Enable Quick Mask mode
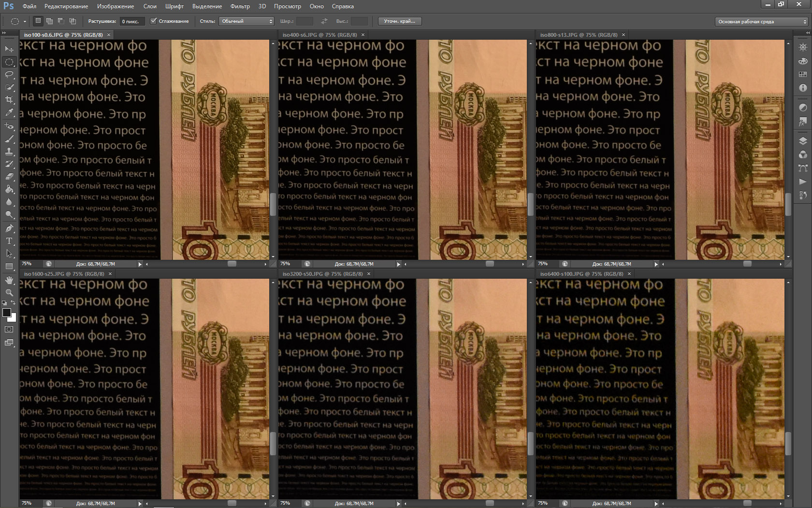The height and width of the screenshot is (508, 812). pyautogui.click(x=9, y=329)
